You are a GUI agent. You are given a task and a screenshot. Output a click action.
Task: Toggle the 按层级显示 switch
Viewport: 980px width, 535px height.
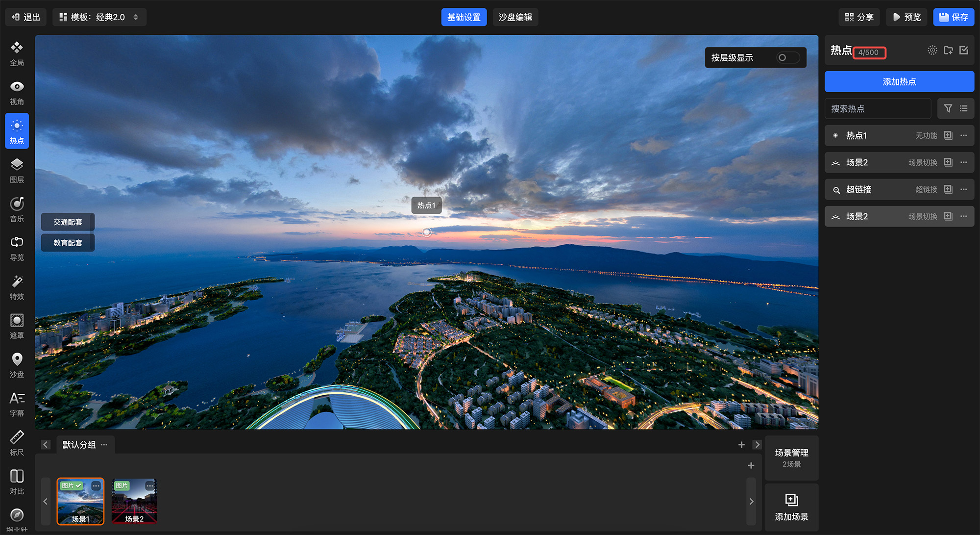click(788, 58)
